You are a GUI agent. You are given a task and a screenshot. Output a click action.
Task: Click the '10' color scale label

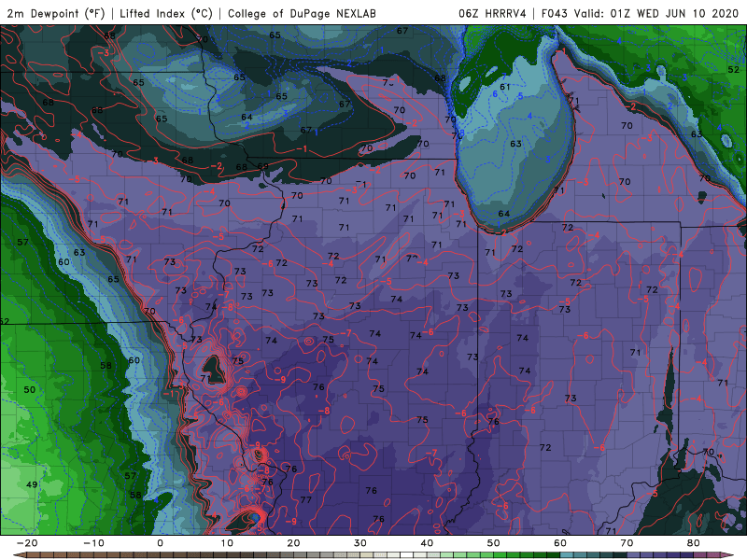tap(227, 543)
